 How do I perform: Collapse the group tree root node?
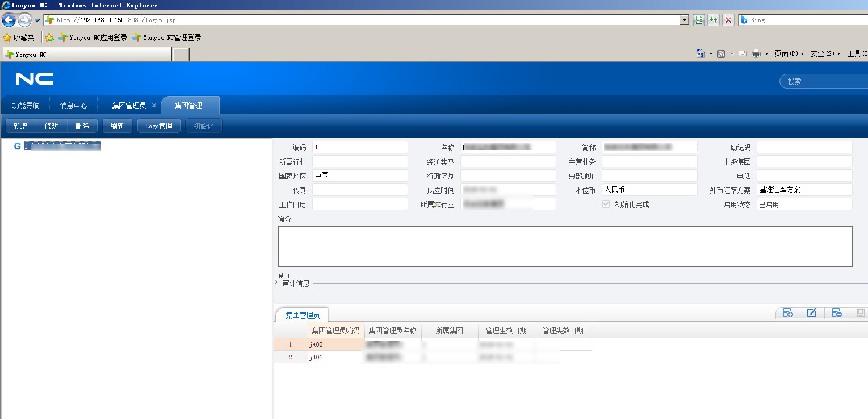click(x=9, y=146)
